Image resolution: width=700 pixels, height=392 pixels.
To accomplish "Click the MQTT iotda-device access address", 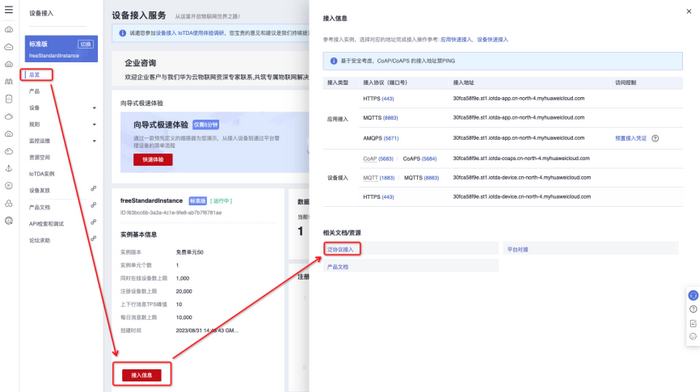I will [521, 177].
